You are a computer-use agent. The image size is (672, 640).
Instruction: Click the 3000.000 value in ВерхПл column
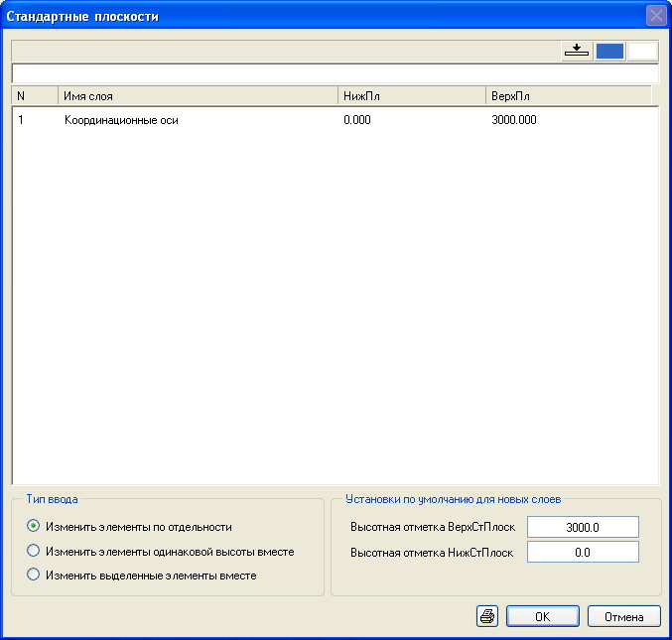514,120
